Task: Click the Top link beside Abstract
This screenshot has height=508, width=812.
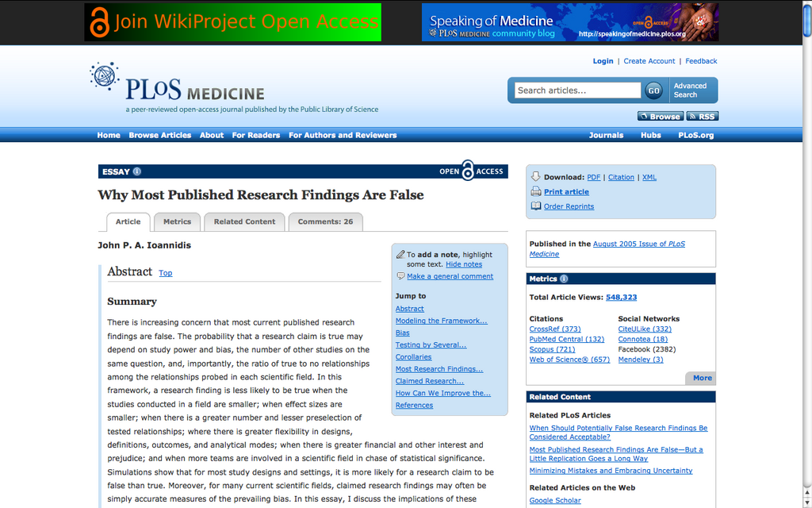Action: pos(165,273)
